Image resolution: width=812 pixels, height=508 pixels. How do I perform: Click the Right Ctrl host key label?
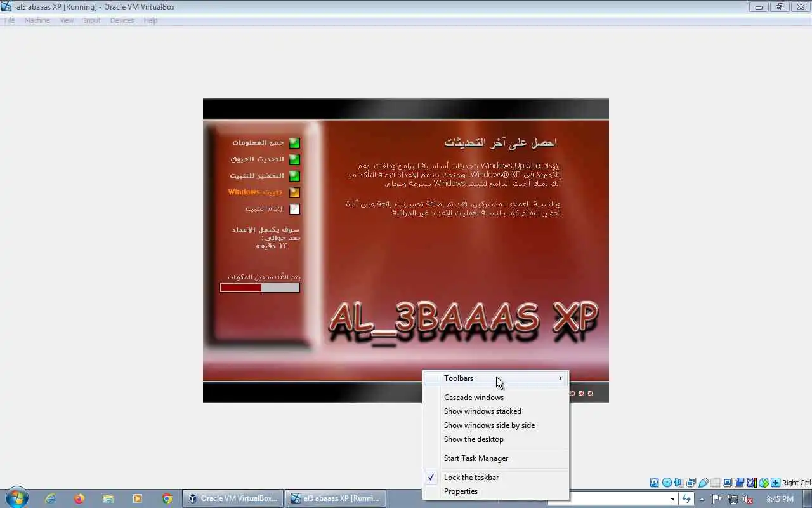click(796, 483)
